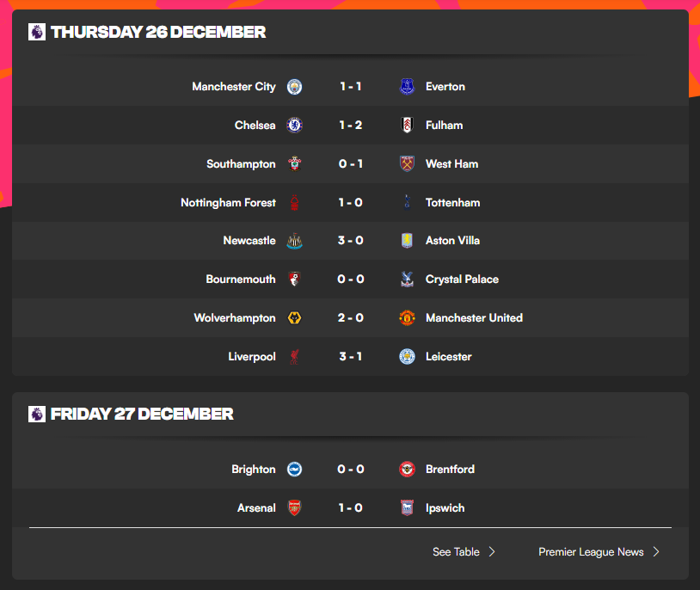Click the Brentford bee badge

(407, 470)
